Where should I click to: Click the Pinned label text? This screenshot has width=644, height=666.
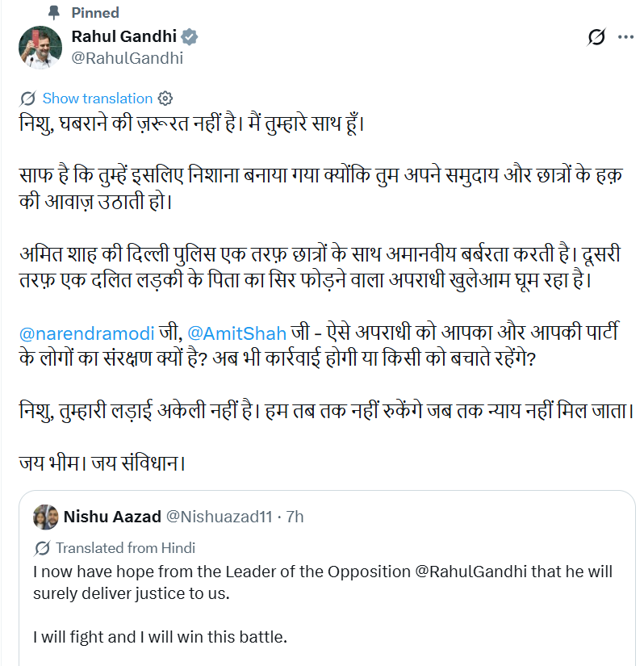pyautogui.click(x=95, y=13)
